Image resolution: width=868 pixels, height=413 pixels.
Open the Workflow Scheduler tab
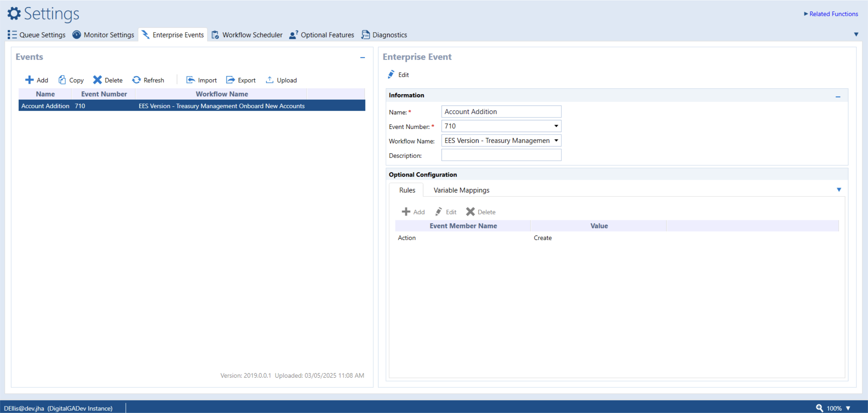247,35
